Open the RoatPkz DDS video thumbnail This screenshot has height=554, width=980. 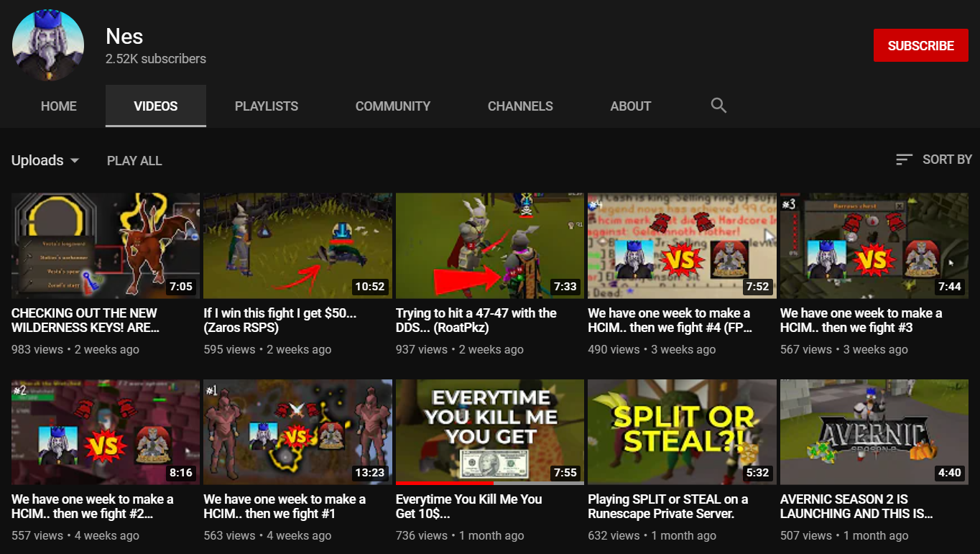pyautogui.click(x=490, y=246)
